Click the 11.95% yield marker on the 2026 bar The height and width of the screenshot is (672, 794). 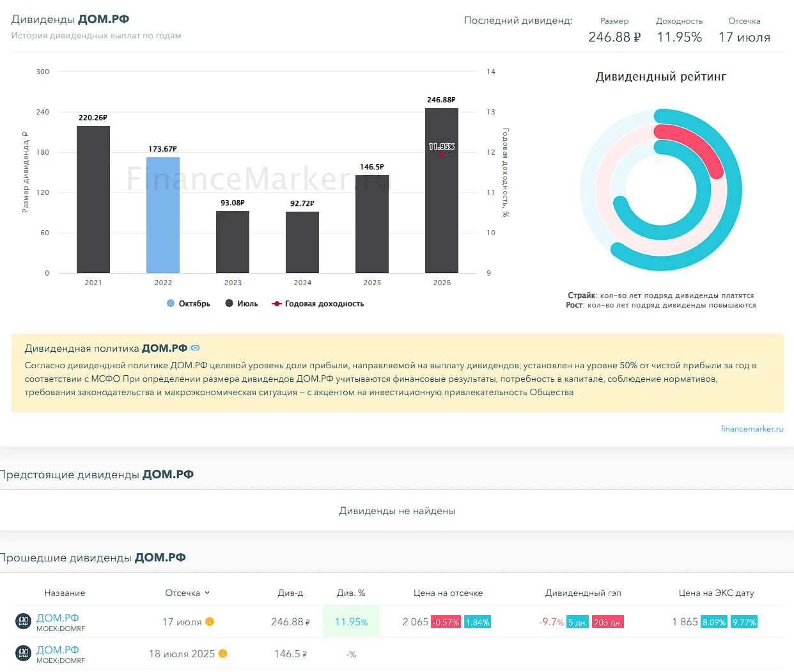coord(442,153)
